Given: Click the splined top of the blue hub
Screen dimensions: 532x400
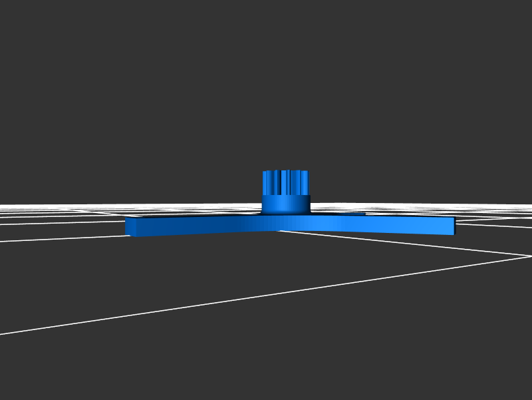Looking at the screenshot, I should click(x=285, y=182).
